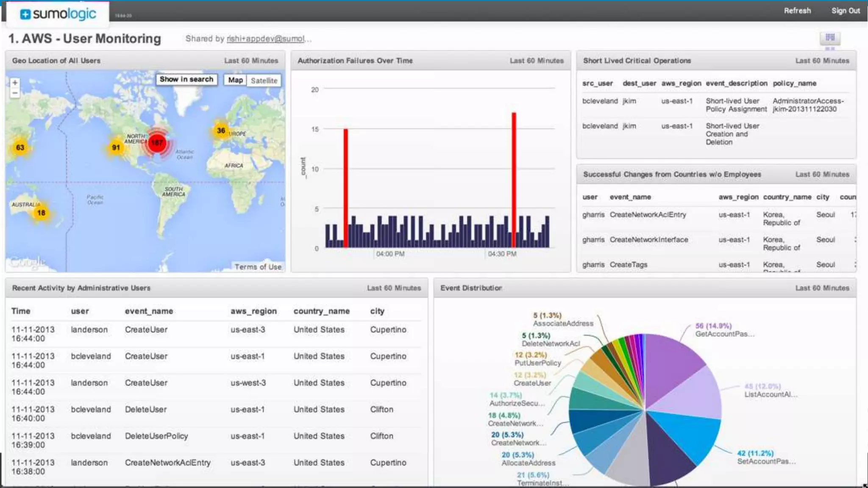Click the event_name header in Recent Activity

tap(149, 311)
